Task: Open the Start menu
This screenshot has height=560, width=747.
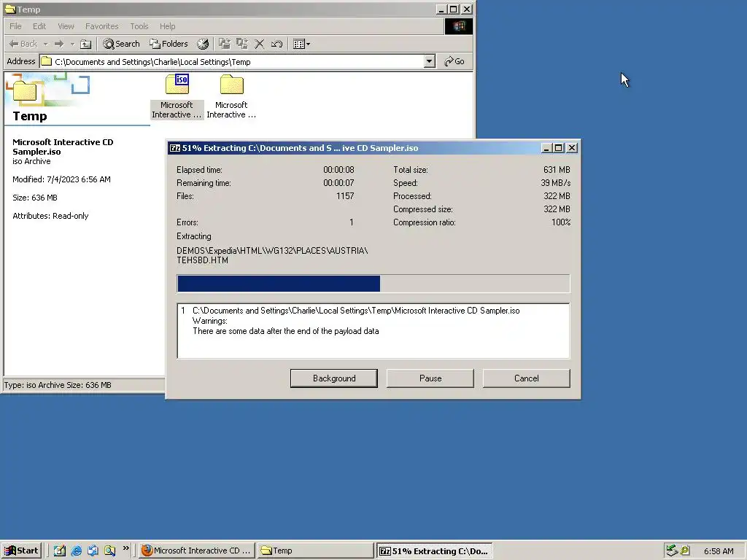Action: click(x=21, y=551)
